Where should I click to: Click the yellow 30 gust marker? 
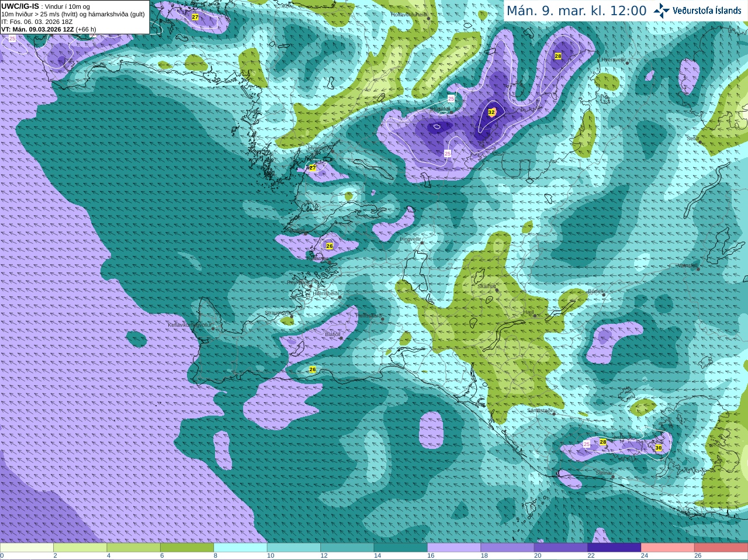click(x=659, y=448)
